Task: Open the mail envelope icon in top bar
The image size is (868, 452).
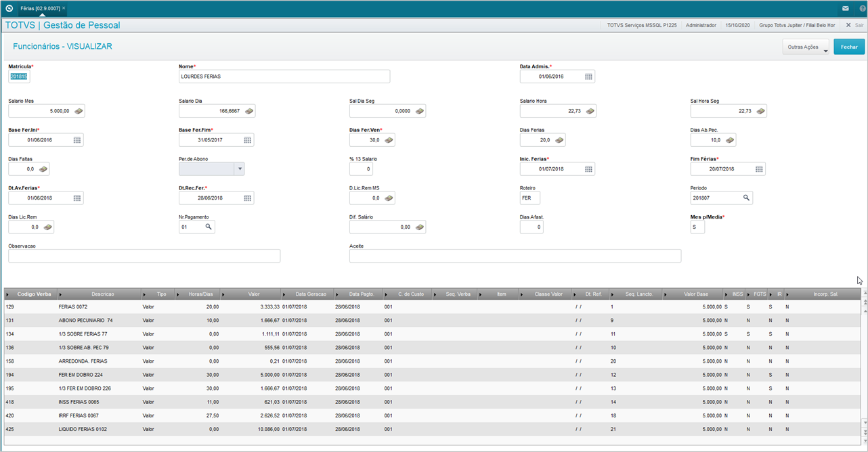Action: [x=845, y=8]
